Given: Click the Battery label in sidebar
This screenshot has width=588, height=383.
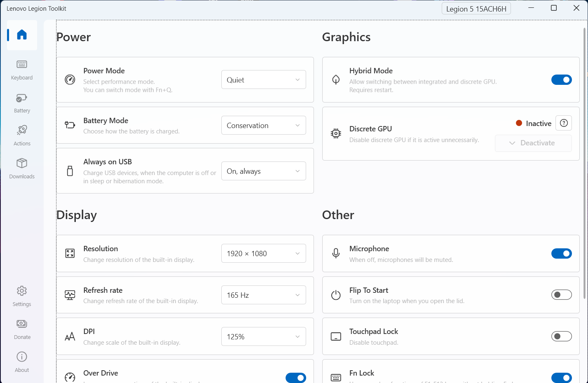Looking at the screenshot, I should pos(22,110).
